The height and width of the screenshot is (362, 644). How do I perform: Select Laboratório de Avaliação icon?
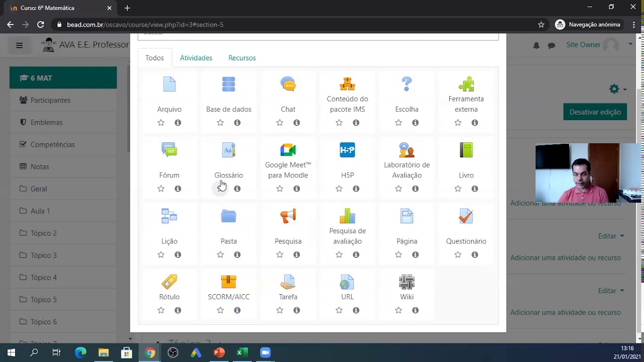click(407, 150)
